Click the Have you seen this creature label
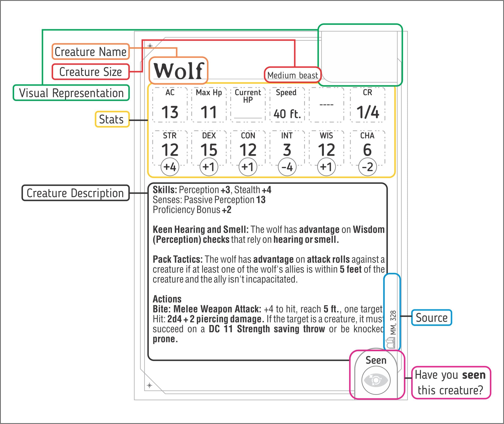504x424 pixels. click(x=451, y=383)
